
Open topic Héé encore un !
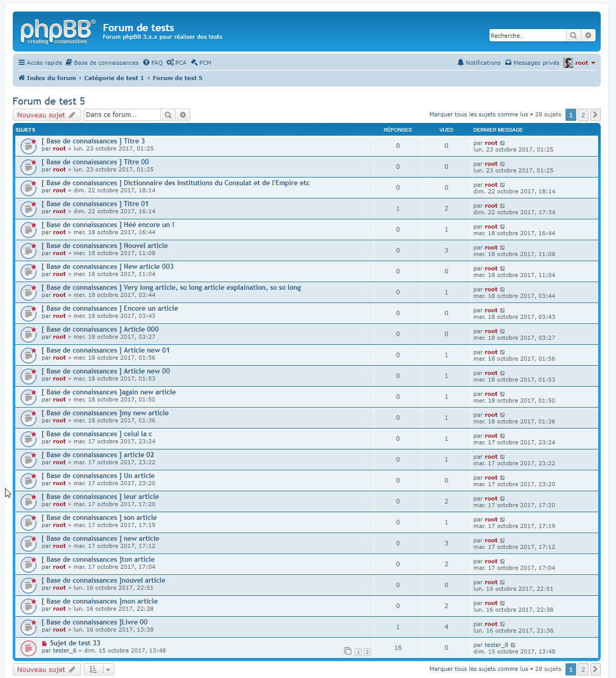pyautogui.click(x=149, y=224)
